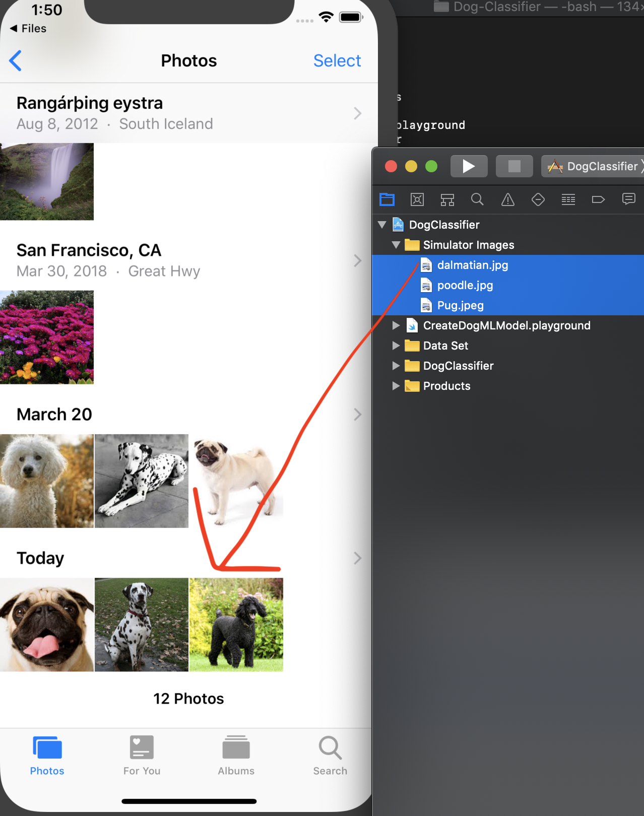Open the Source Control navigator icon
Viewport: 644px width, 816px height.
[x=417, y=199]
